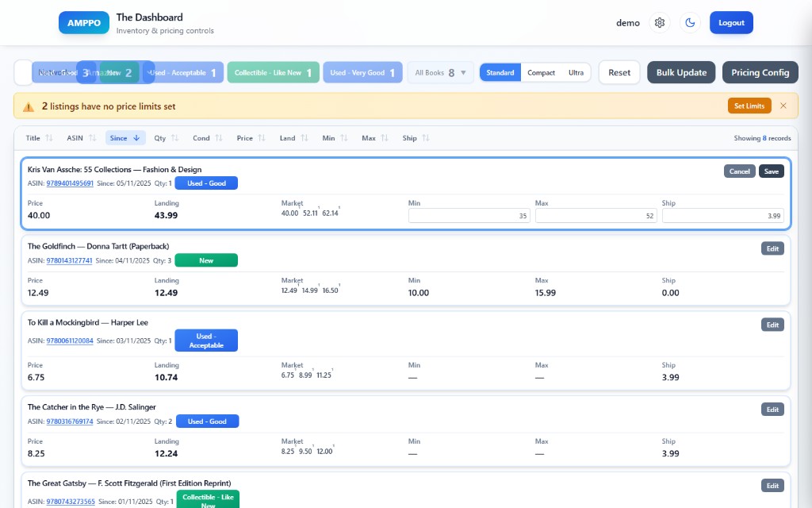812x508 pixels.
Task: Sort by ASIN using its sort arrows
Action: tap(92, 138)
